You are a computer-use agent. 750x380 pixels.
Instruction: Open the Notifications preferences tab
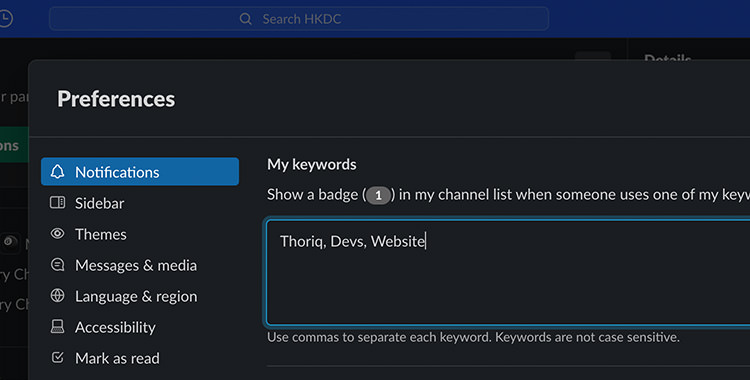pyautogui.click(x=140, y=172)
